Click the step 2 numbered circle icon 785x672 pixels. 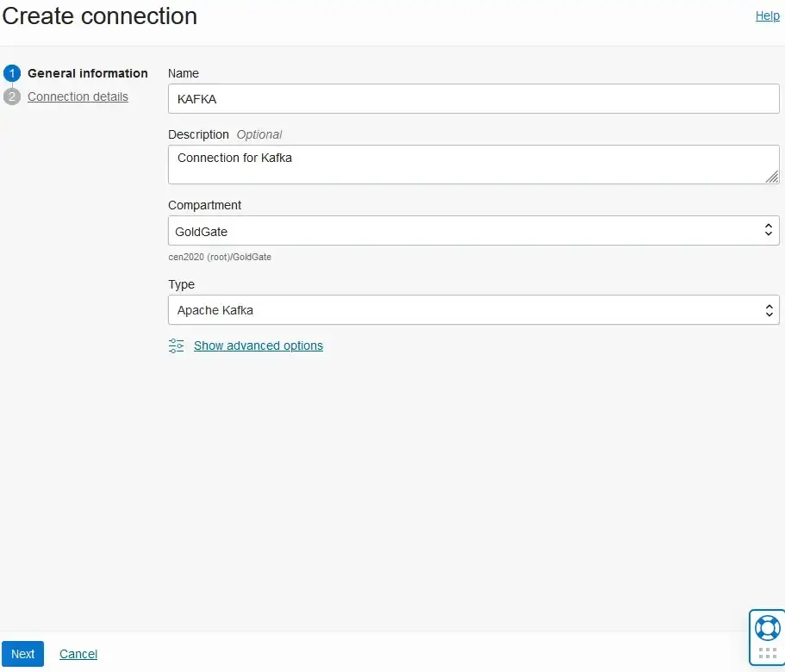12,96
